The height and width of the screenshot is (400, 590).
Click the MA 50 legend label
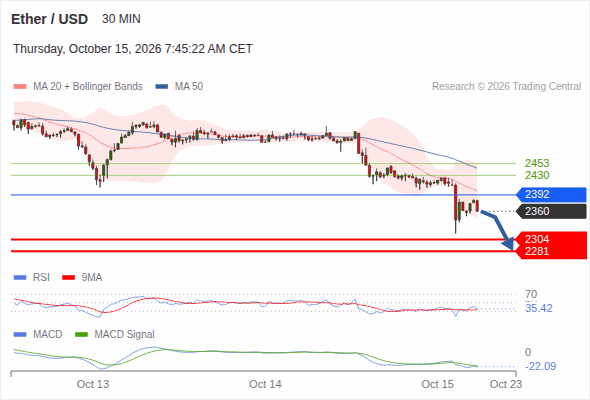pos(189,87)
